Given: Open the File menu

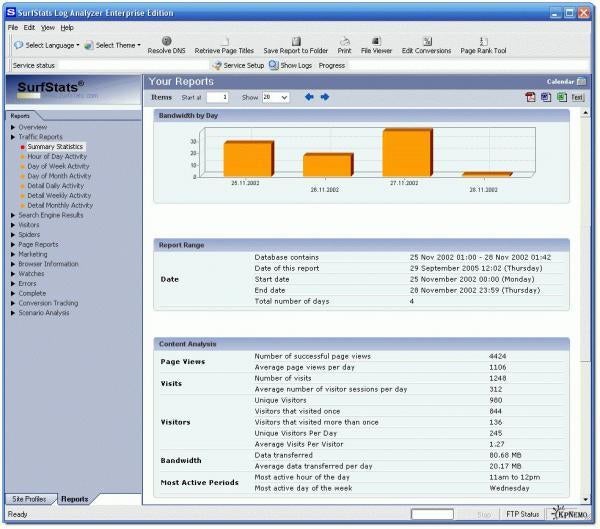Looking at the screenshot, I should tap(13, 28).
